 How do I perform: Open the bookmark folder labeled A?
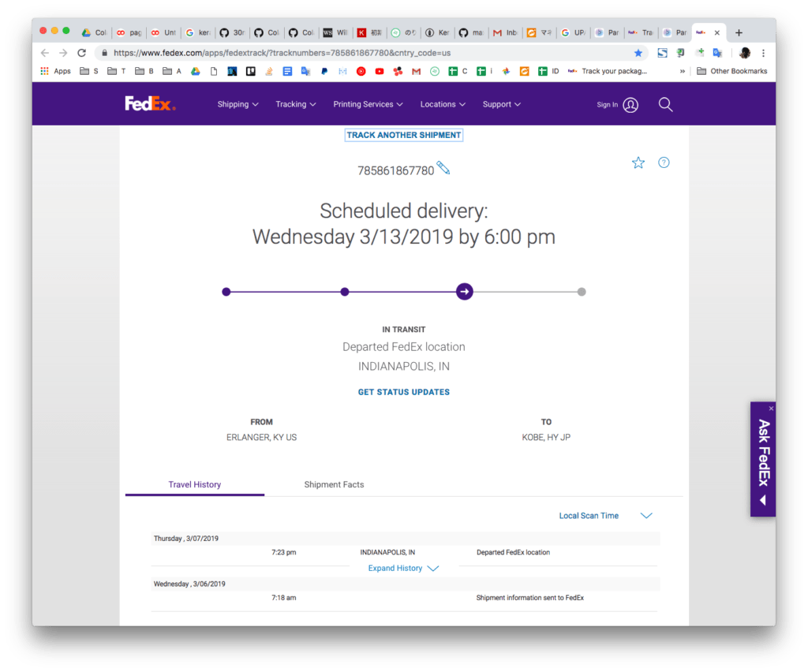pyautogui.click(x=171, y=71)
